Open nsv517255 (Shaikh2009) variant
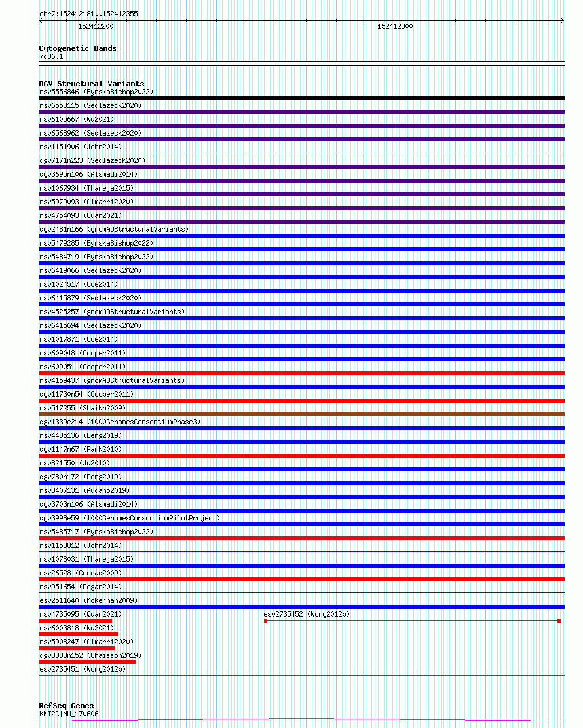The width and height of the screenshot is (583, 728). (x=83, y=408)
